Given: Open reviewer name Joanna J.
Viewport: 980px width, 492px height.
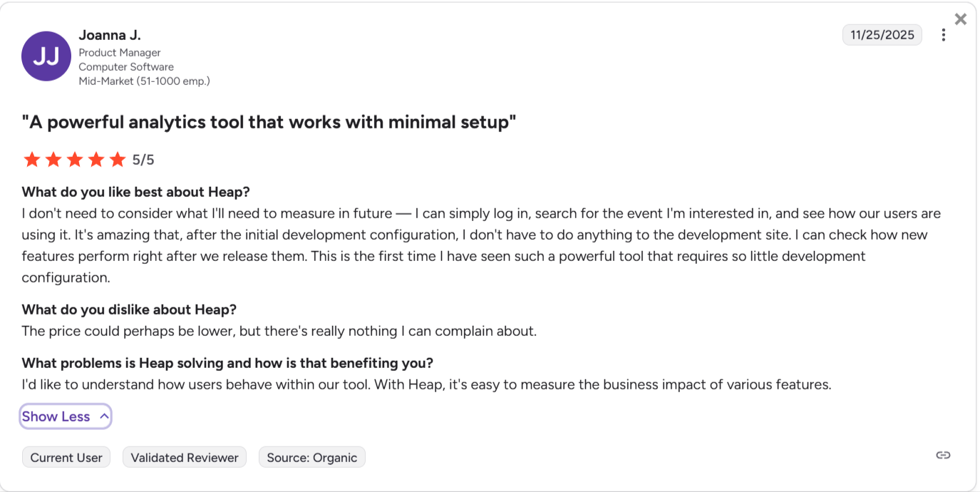Looking at the screenshot, I should tap(110, 35).
